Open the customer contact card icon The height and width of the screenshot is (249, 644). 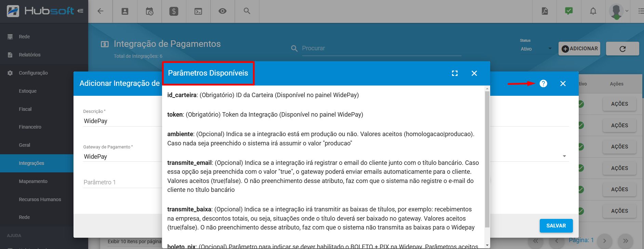coord(125,11)
